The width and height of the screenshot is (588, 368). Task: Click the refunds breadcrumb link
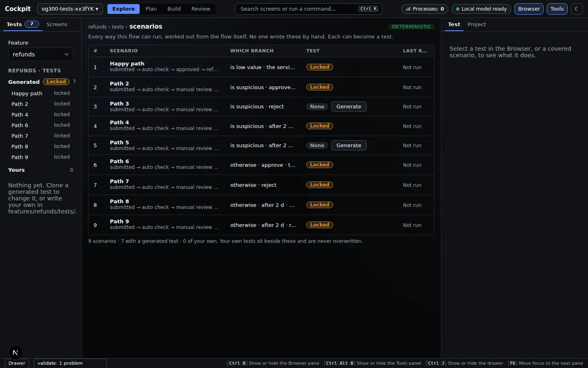(97, 27)
